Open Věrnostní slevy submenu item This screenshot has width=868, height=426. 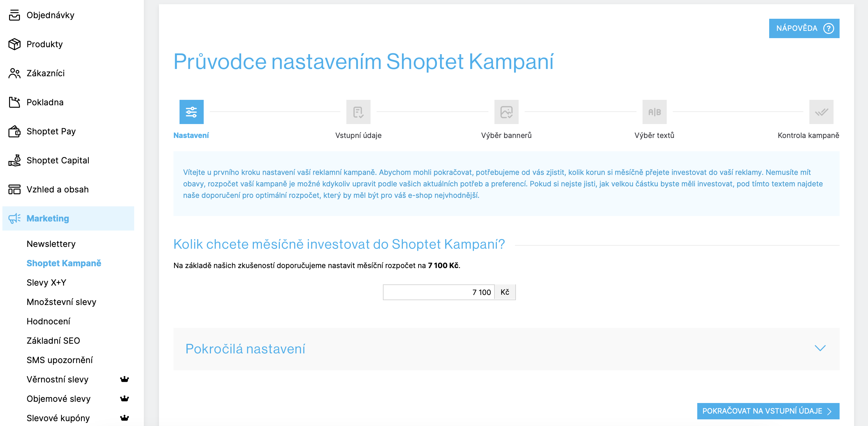[x=57, y=379]
